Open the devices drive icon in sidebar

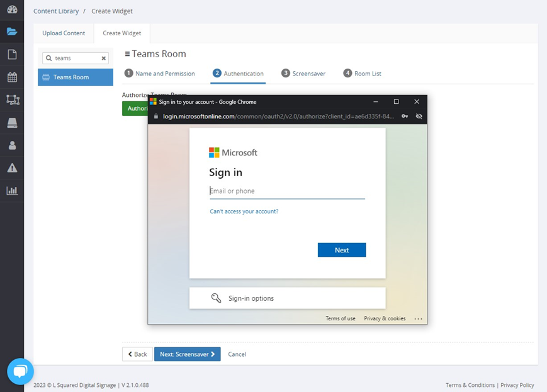pyautogui.click(x=12, y=123)
